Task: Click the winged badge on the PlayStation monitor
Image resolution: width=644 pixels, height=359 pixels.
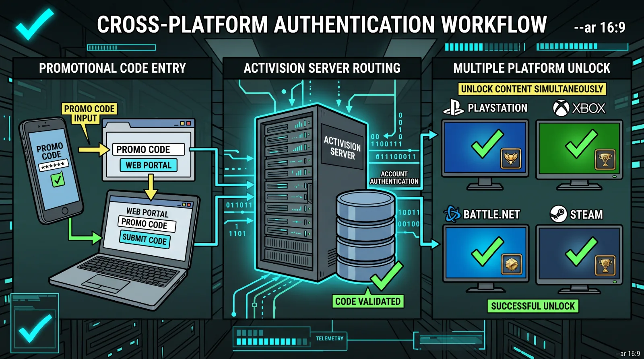Action: (x=511, y=158)
